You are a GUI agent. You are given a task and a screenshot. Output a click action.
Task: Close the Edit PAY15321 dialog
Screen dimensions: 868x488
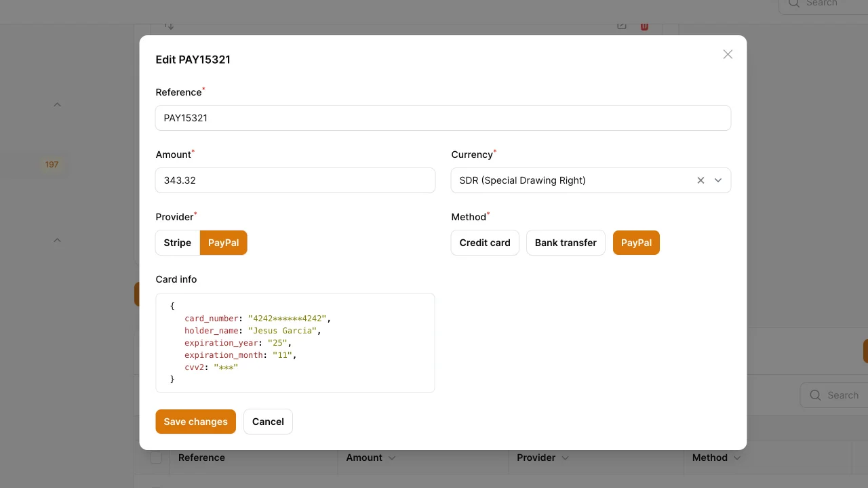pyautogui.click(x=728, y=54)
